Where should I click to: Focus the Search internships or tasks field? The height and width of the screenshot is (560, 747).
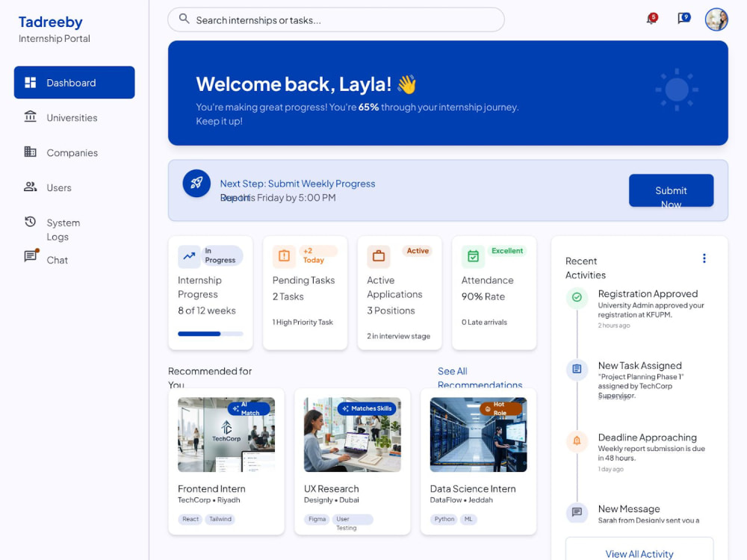click(336, 19)
